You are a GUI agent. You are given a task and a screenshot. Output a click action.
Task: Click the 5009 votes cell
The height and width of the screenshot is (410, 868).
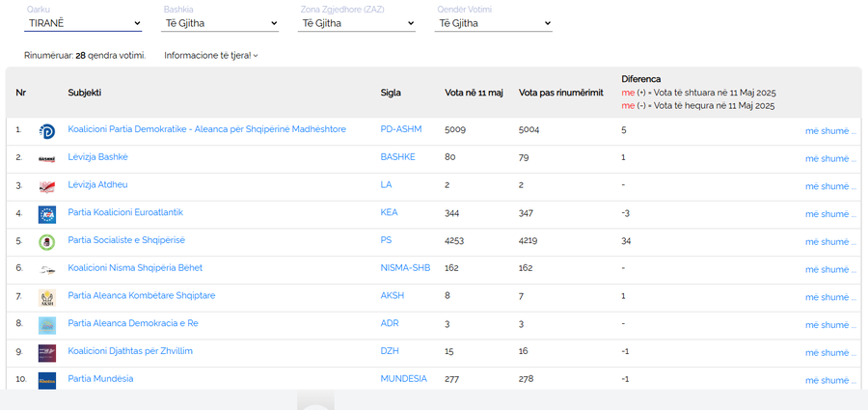(455, 129)
